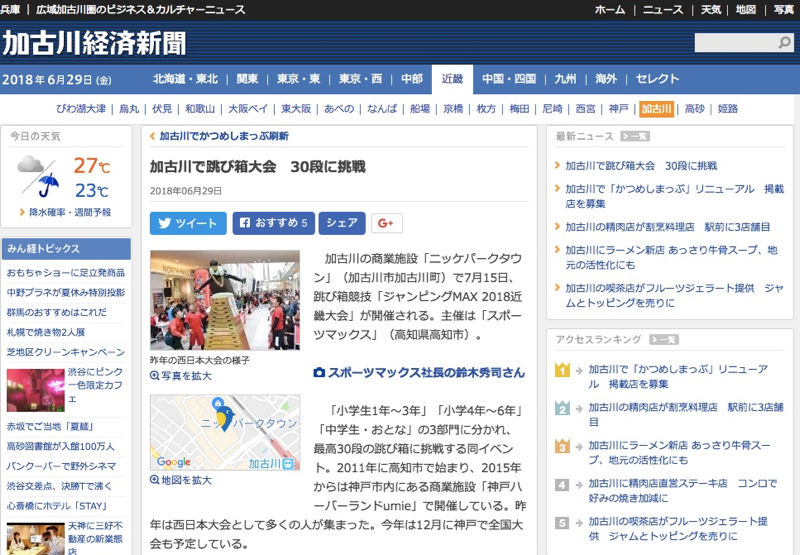Image resolution: width=800 pixels, height=555 pixels.
Task: Click the Twitter ツイート button
Action: pos(188,223)
